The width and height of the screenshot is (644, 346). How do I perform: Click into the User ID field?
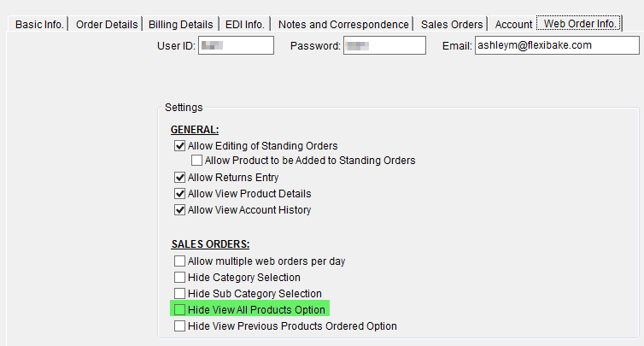pos(236,45)
